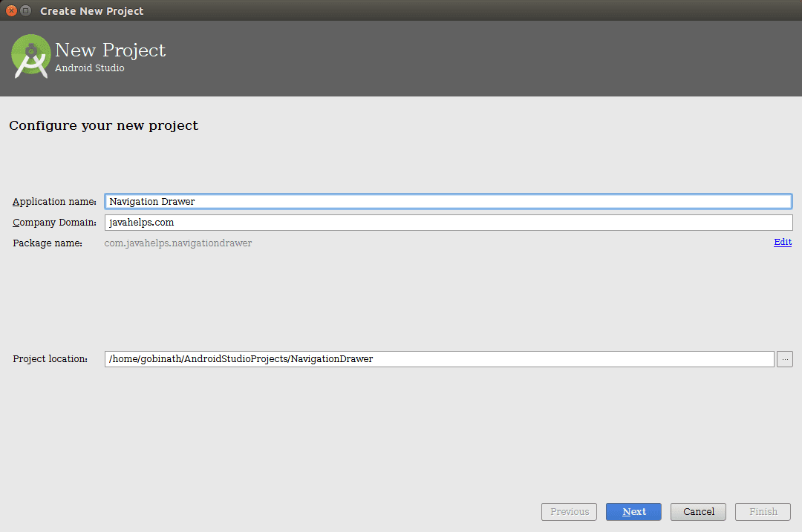This screenshot has width=802, height=532.
Task: Click the Previous button
Action: (570, 511)
